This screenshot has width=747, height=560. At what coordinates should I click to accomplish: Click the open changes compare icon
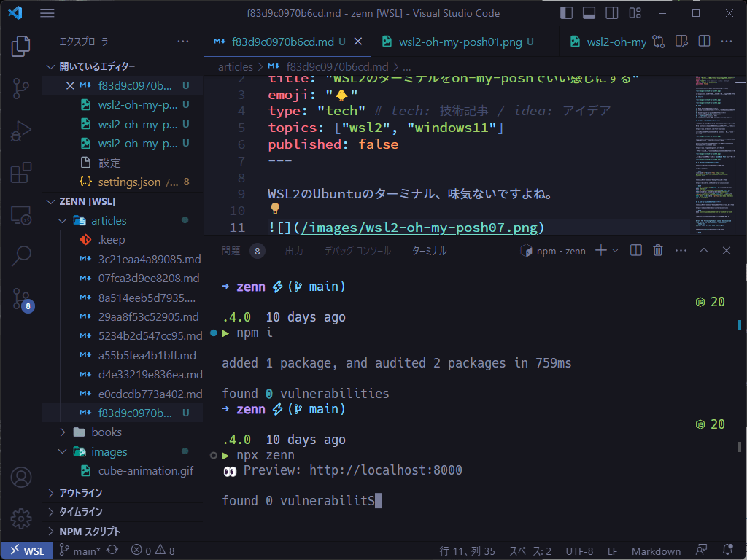point(659,42)
